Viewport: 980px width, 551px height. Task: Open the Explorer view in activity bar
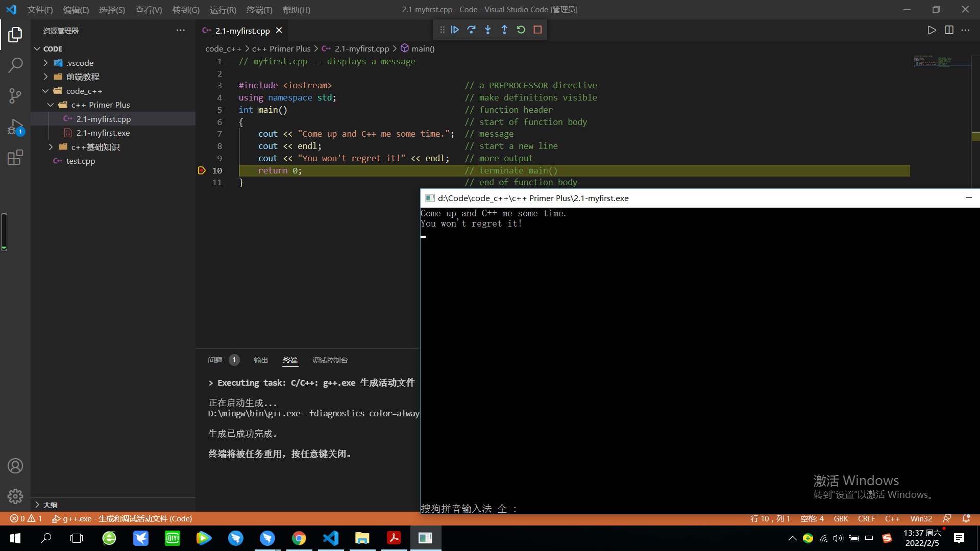[x=15, y=35]
